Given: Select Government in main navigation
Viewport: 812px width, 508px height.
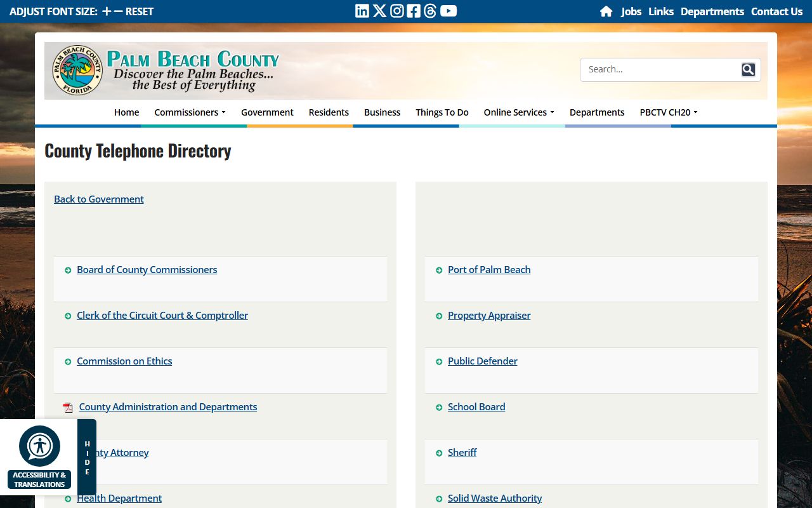Looking at the screenshot, I should (267, 112).
